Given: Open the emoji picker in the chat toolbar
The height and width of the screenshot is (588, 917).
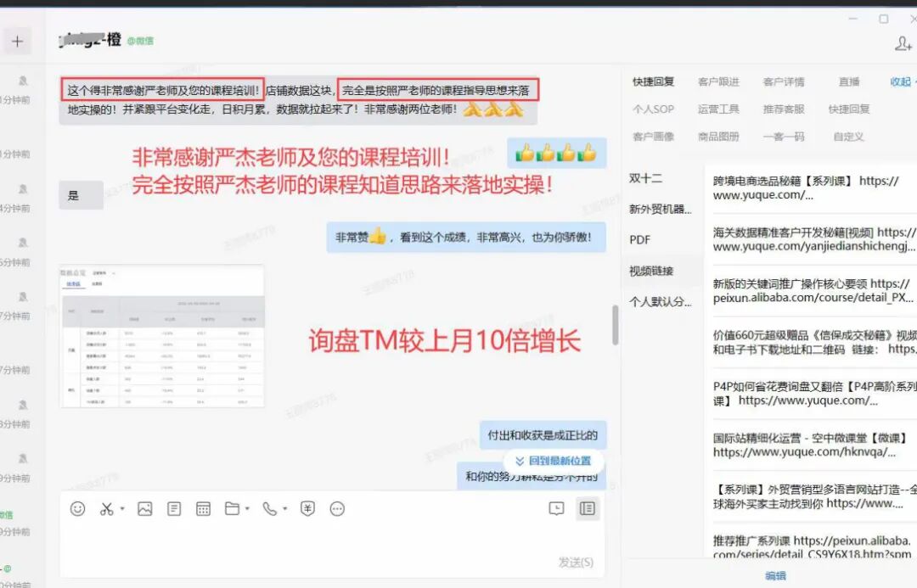Looking at the screenshot, I should [78, 508].
